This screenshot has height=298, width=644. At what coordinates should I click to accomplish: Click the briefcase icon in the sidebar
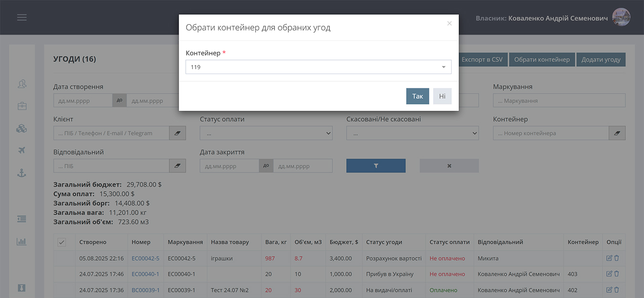21,106
